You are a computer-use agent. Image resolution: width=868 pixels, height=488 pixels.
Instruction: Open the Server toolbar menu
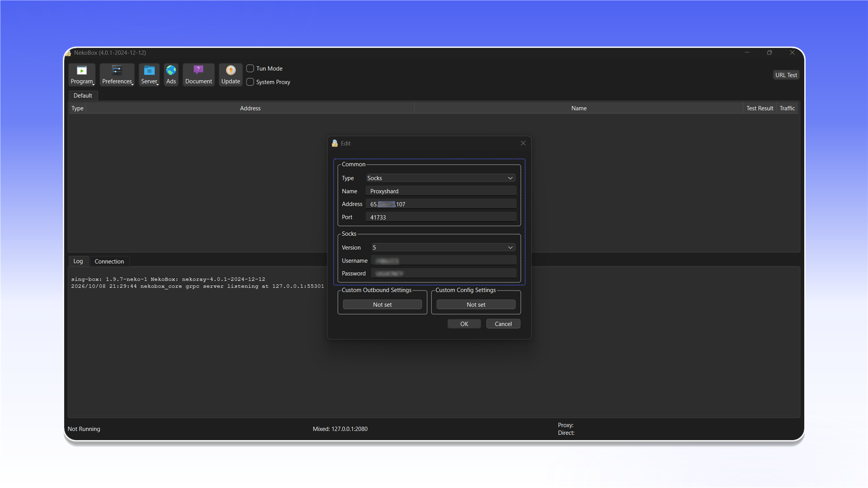click(149, 75)
